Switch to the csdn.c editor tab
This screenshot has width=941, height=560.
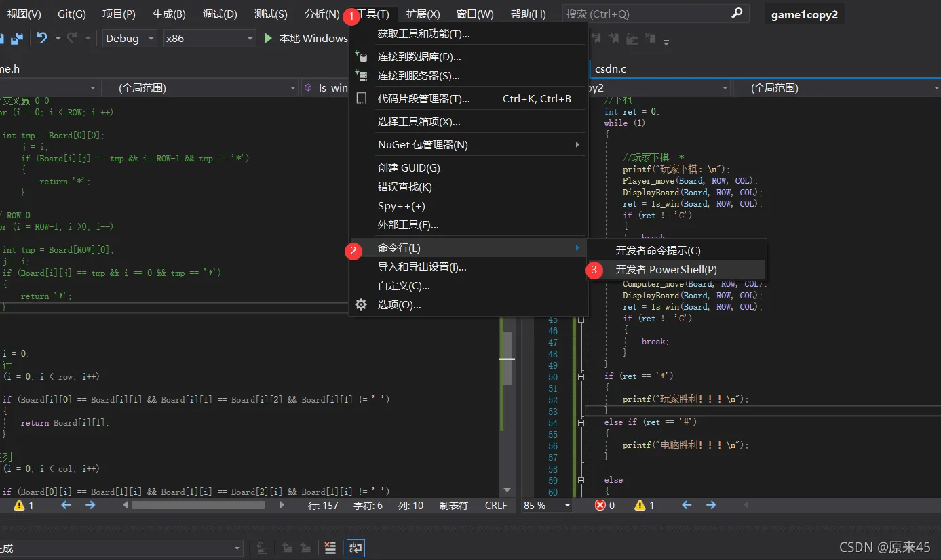pos(610,68)
